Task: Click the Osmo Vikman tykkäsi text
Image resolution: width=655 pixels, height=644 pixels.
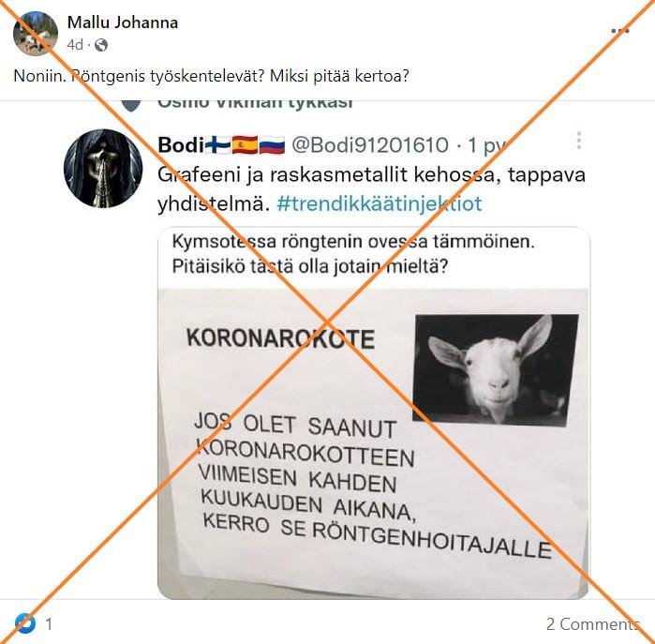Action: [255, 103]
